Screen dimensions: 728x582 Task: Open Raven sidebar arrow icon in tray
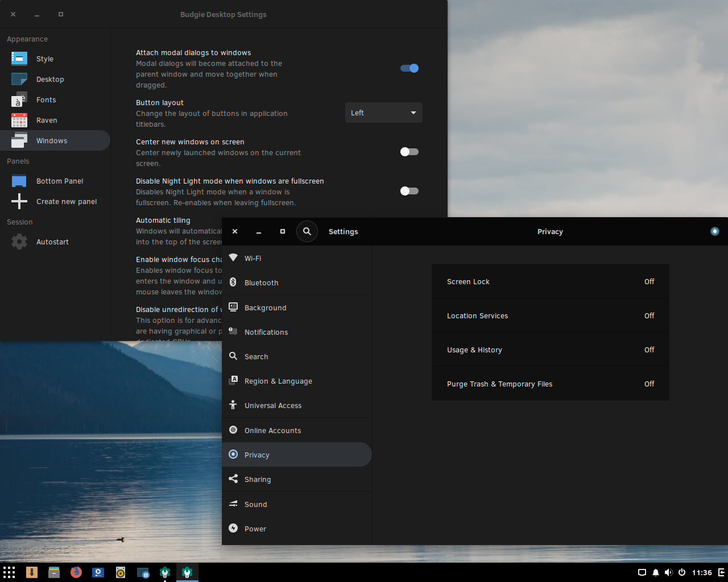click(x=721, y=572)
